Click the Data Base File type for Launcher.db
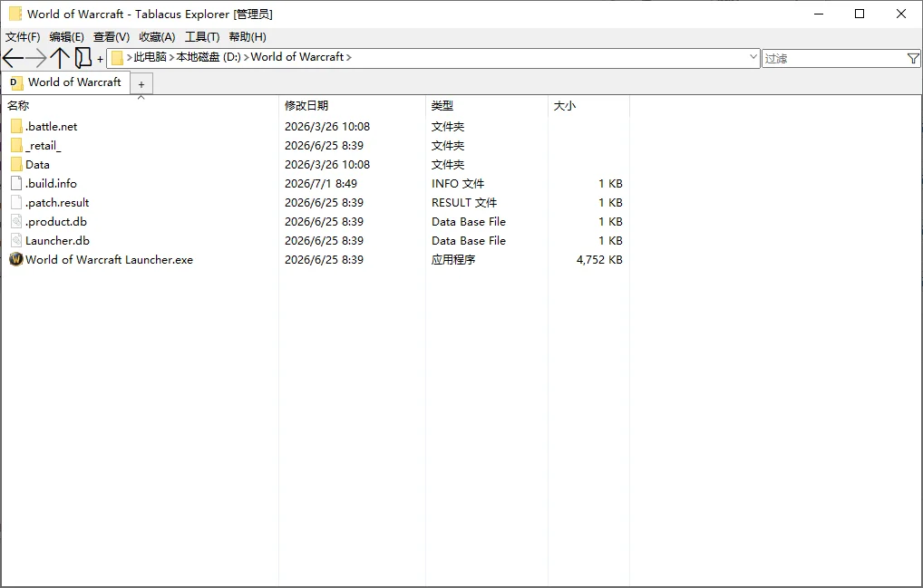 click(x=469, y=240)
